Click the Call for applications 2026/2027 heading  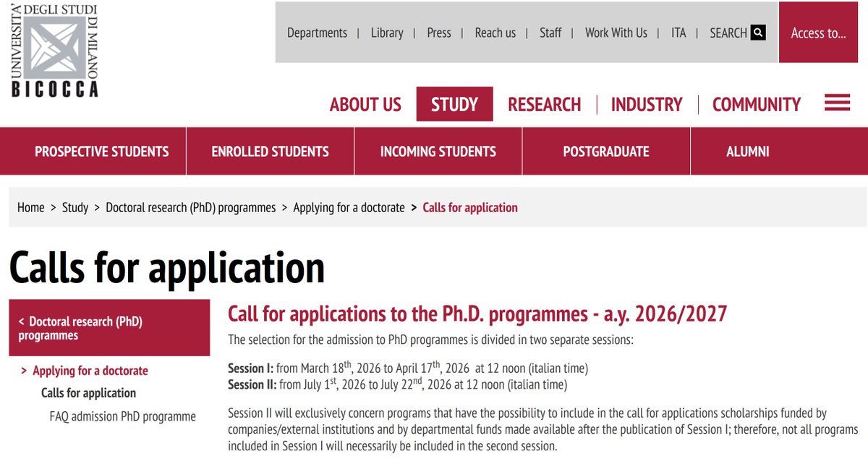coord(477,314)
